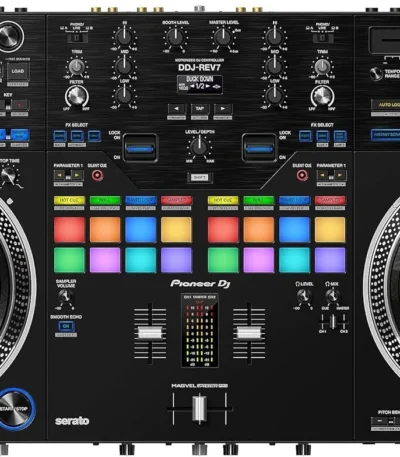This screenshot has height=457, width=400.
Task: Click the left Parameter 1 forward arrow
Action: pyautogui.click(x=77, y=175)
